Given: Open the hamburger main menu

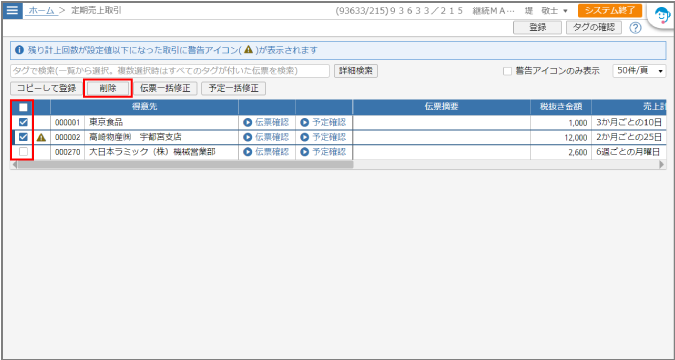Looking at the screenshot, I should coord(12,10).
